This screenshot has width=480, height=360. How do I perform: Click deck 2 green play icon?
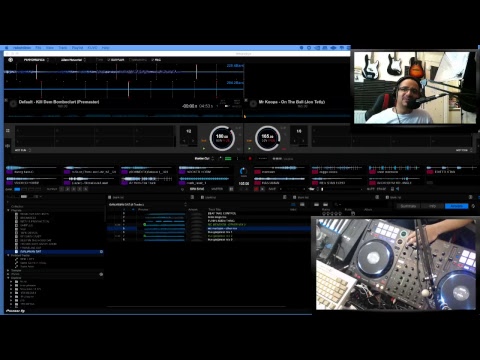point(249,149)
